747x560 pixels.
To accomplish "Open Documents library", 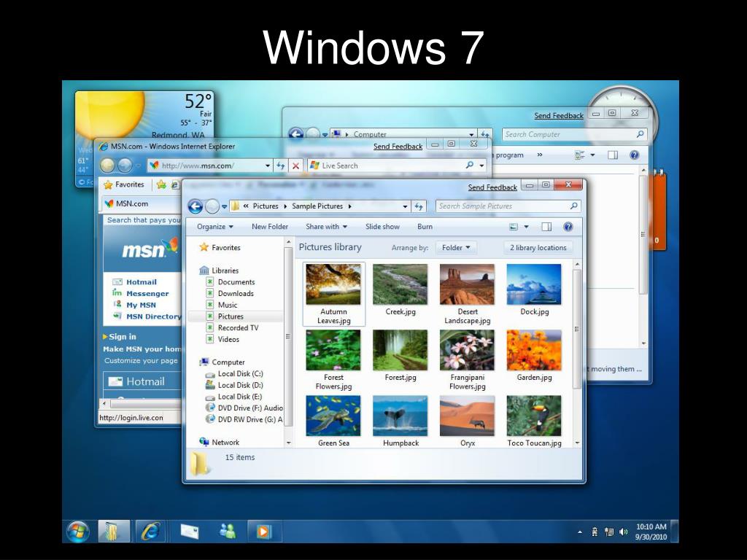I will pos(236,282).
